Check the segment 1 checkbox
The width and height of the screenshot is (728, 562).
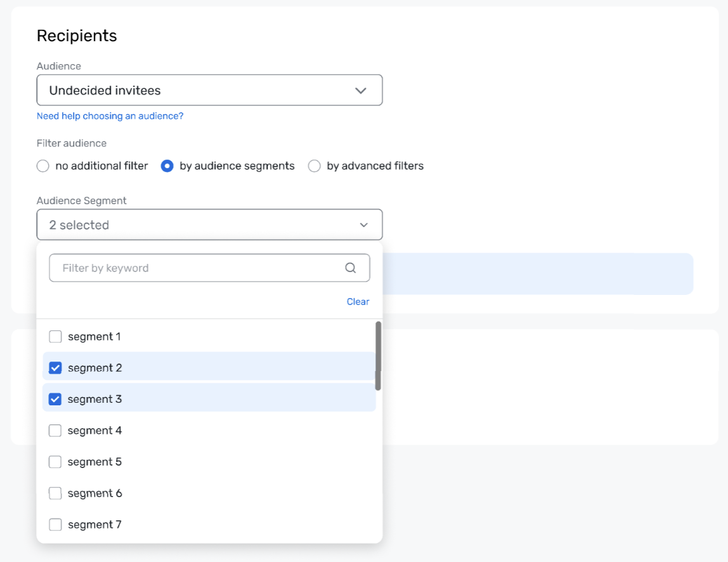(55, 336)
